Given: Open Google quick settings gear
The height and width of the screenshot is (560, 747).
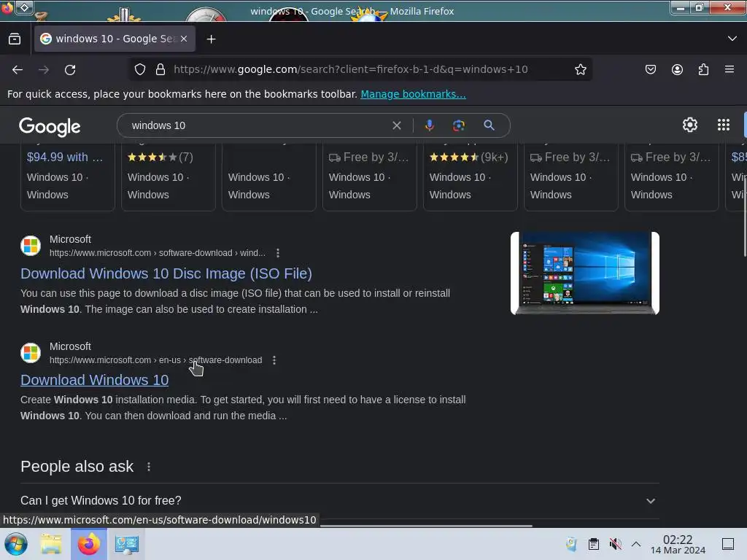Looking at the screenshot, I should coord(690,125).
